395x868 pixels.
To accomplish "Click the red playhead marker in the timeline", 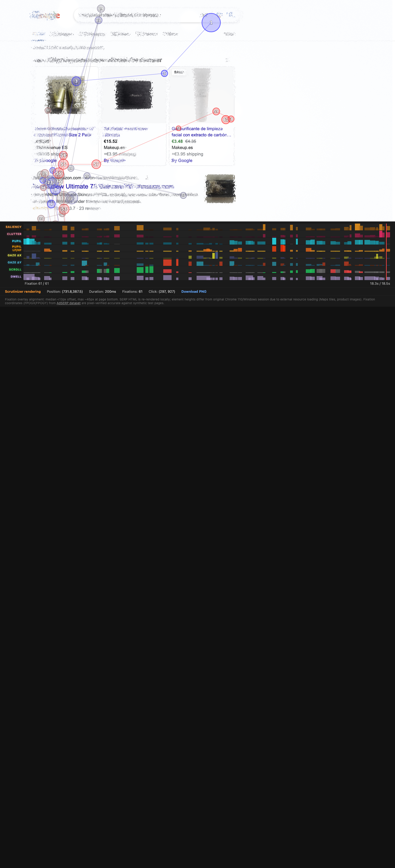I will coord(386,251).
